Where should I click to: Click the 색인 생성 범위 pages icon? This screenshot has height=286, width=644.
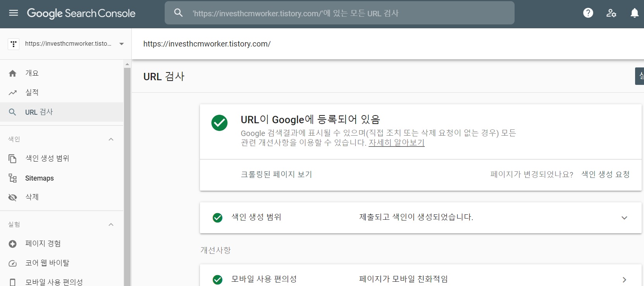(13, 159)
